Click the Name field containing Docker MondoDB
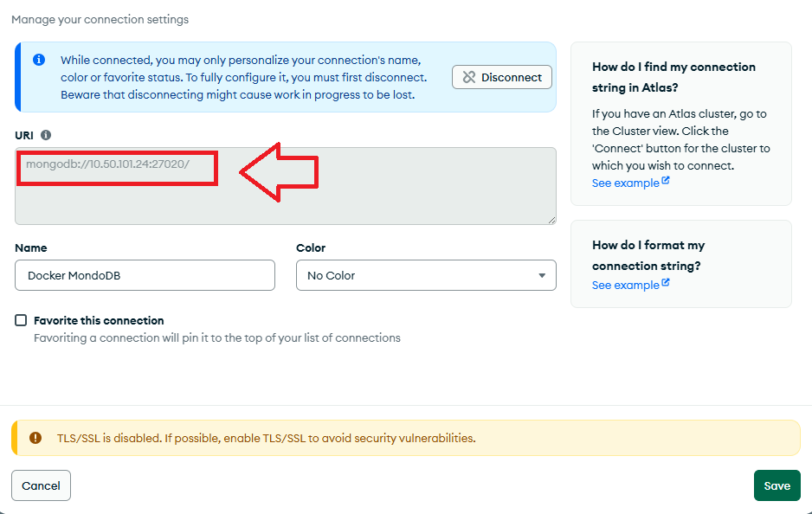The width and height of the screenshot is (812, 514). click(x=145, y=275)
